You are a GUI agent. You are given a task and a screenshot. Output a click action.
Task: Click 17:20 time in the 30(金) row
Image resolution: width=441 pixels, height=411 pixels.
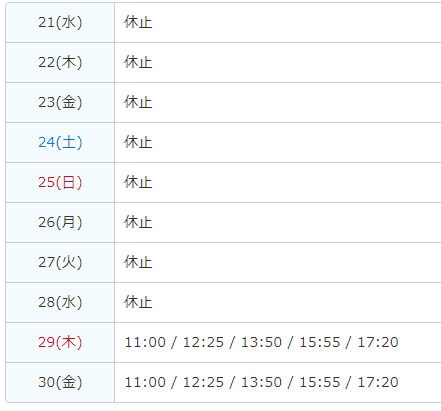point(378,382)
